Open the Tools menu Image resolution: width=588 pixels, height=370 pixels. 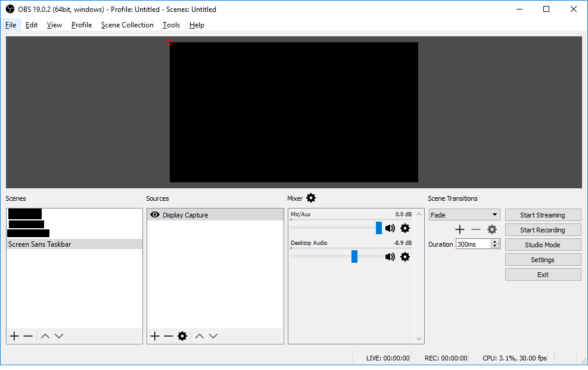click(171, 25)
